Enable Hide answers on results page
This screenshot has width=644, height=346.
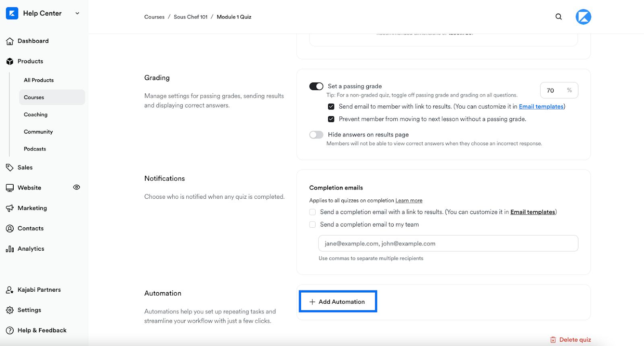point(316,135)
